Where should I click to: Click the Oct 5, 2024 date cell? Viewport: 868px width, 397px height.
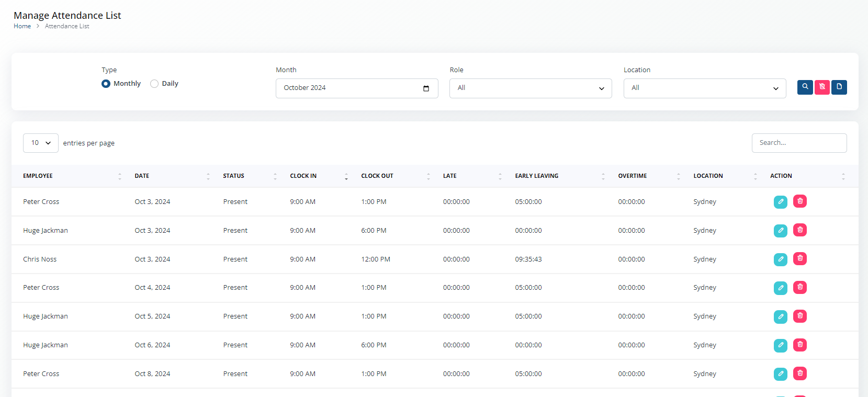tap(152, 316)
